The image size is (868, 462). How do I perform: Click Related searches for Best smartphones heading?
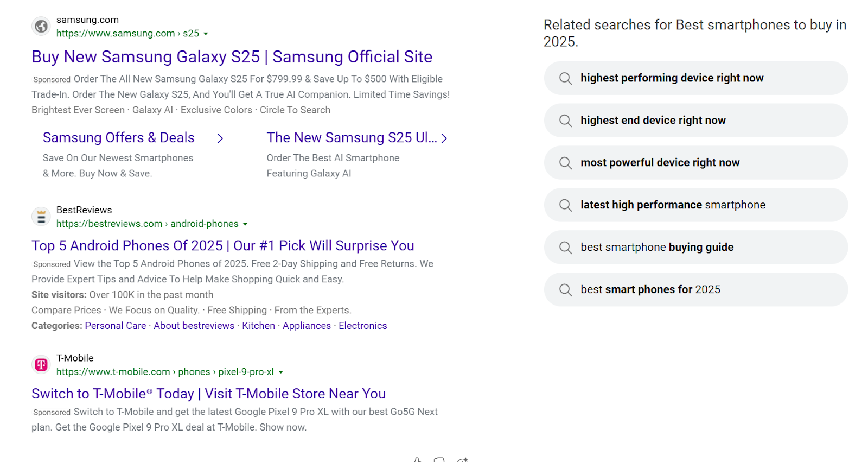click(x=695, y=33)
